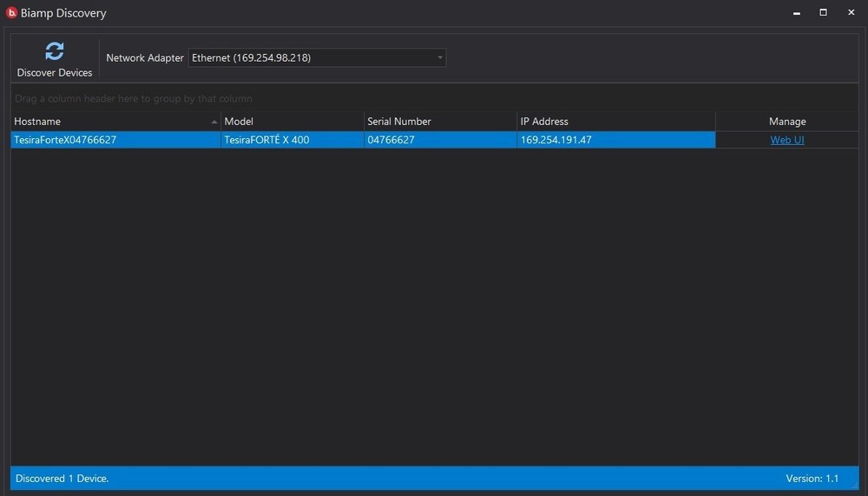868x496 pixels.
Task: Sort by the Serial Number column header
Action: point(438,122)
